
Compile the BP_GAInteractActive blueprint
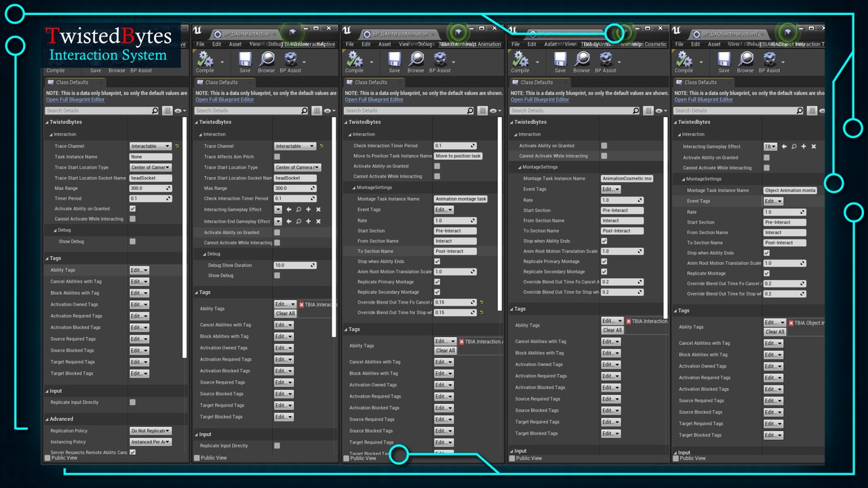[x=205, y=62]
